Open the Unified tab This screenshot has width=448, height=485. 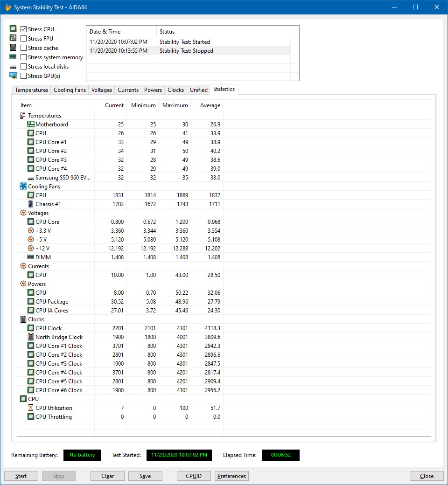click(199, 90)
